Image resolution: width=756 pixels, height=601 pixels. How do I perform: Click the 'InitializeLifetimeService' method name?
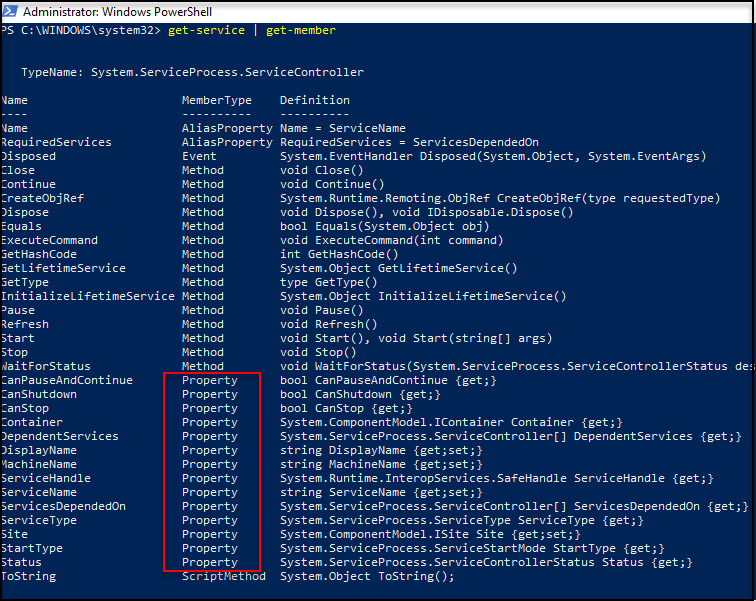[x=88, y=296]
